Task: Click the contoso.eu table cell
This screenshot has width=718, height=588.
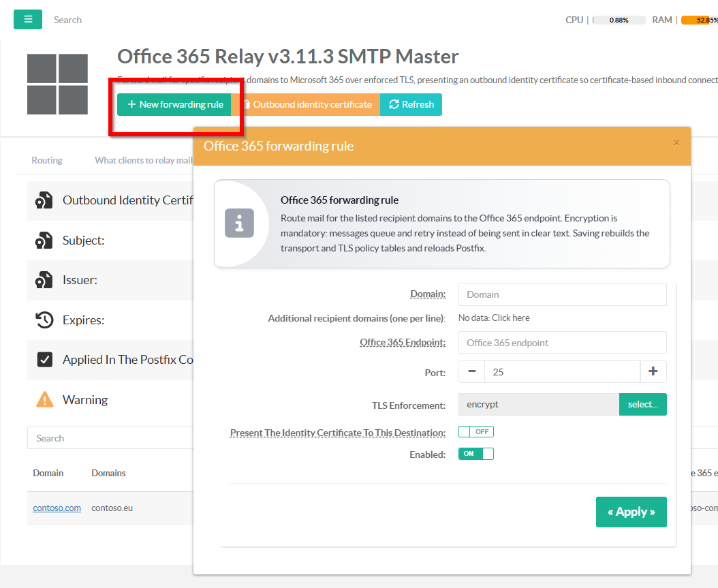Action: pos(112,508)
